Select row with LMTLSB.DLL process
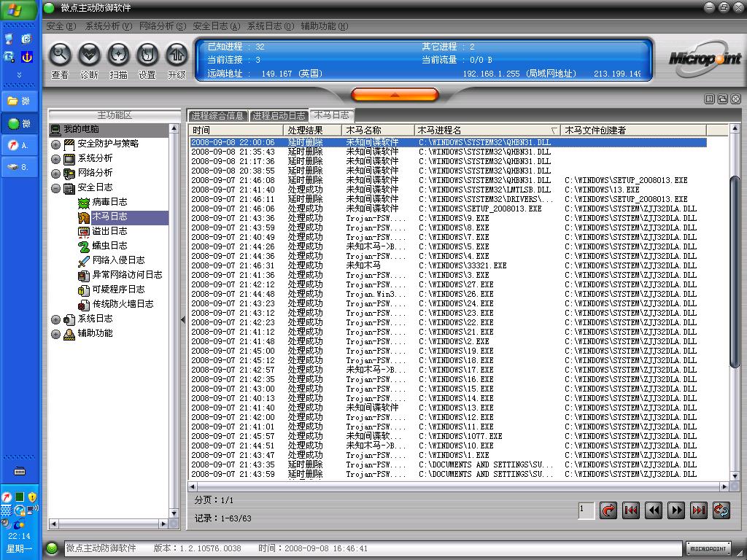The width and height of the screenshot is (747, 560). 448,190
